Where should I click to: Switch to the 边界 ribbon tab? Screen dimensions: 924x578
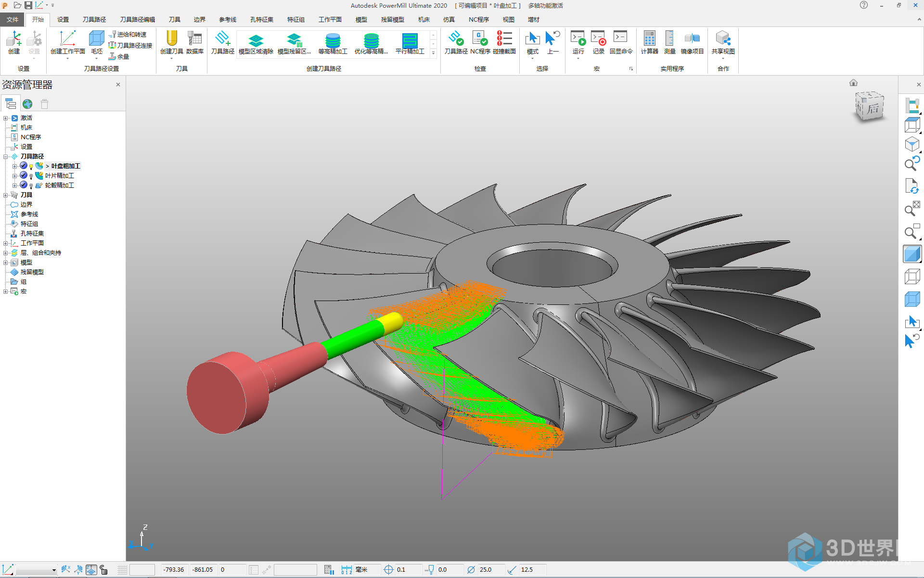[x=200, y=19]
